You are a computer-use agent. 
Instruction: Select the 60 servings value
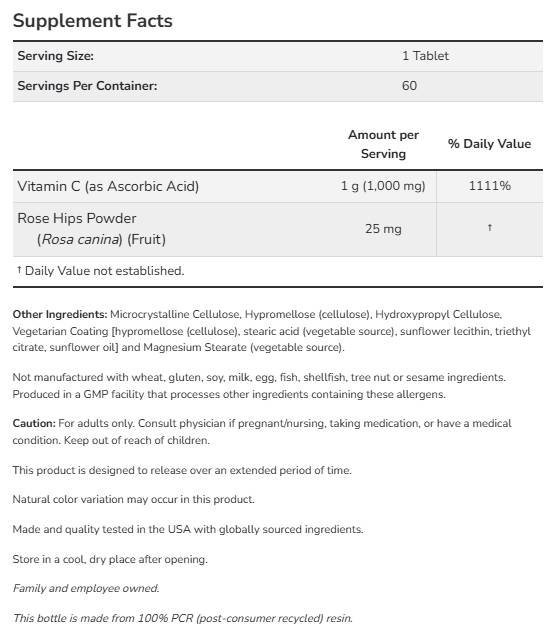tap(409, 86)
